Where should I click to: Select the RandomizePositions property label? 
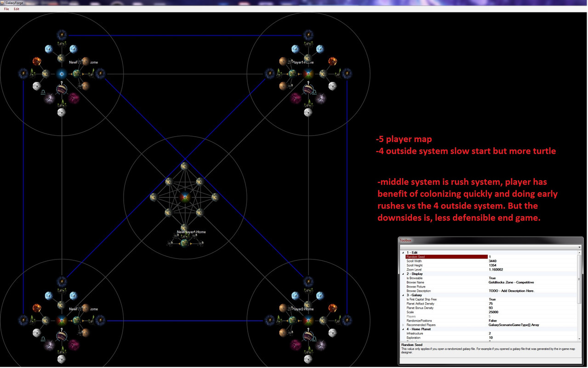(419, 321)
